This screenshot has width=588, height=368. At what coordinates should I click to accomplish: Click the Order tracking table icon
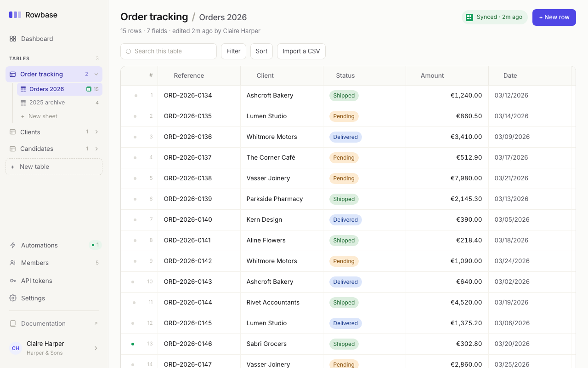click(13, 74)
